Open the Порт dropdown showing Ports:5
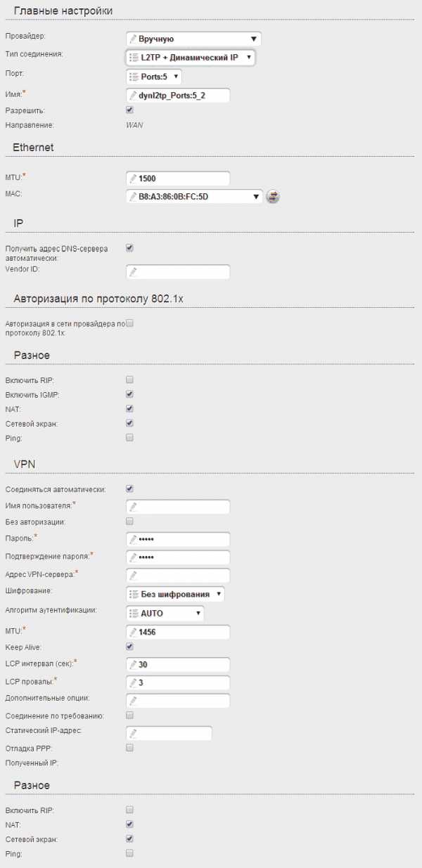This screenshot has height=868, width=422. coord(154,76)
